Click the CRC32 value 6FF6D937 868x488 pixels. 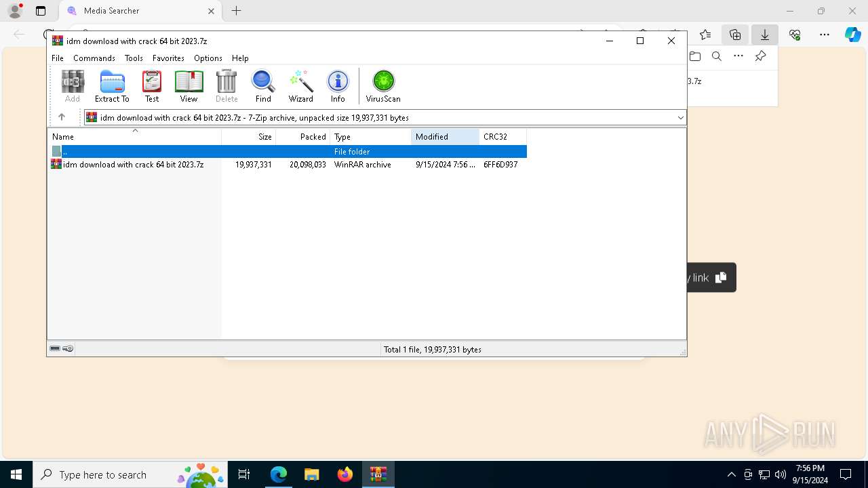coord(500,165)
